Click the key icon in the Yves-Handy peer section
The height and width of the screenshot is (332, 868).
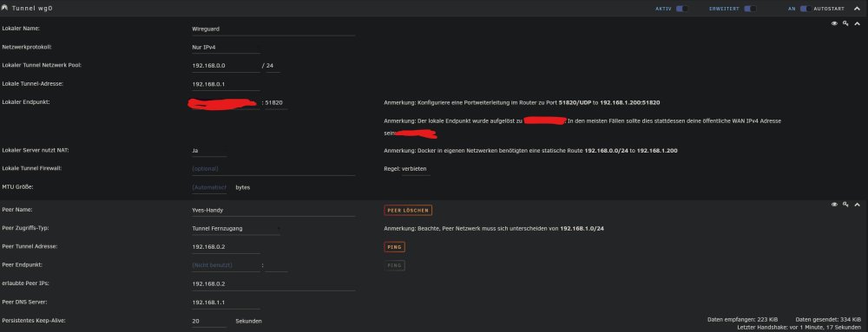(845, 205)
